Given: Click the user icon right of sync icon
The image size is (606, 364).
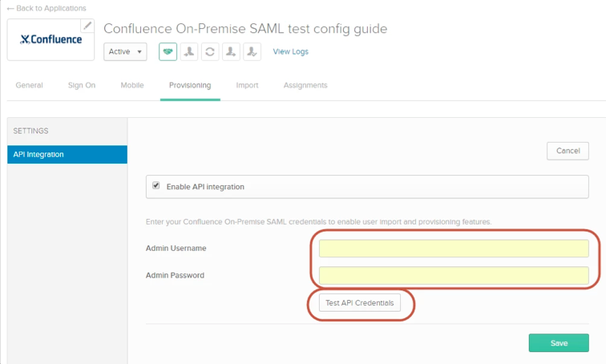Looking at the screenshot, I should pyautogui.click(x=231, y=52).
